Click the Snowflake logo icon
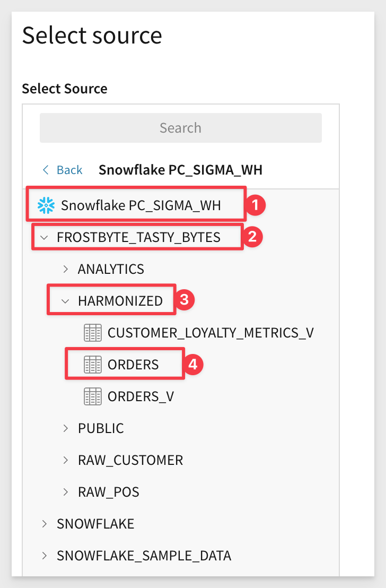 click(46, 205)
